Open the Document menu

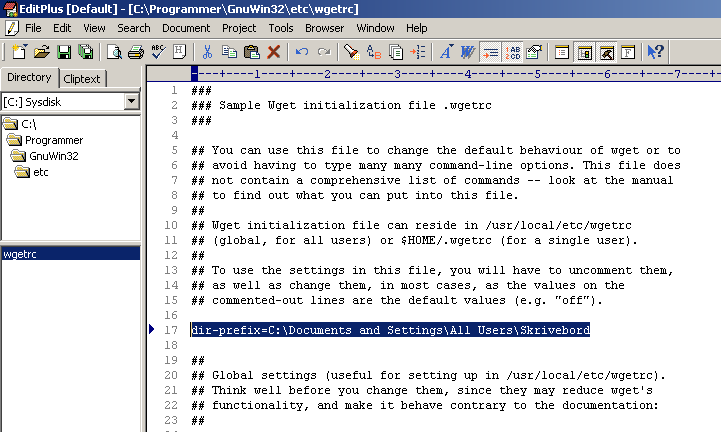[186, 28]
